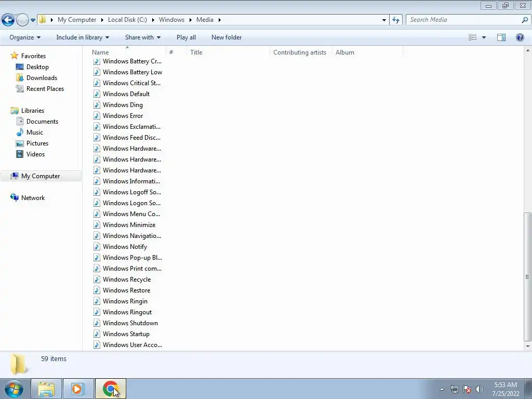
Task: Select Windows Logon So... file
Action: click(127, 203)
